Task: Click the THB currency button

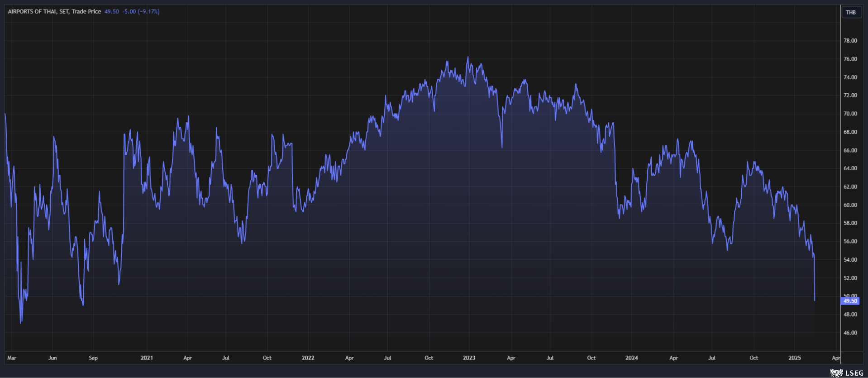Action: tap(851, 12)
